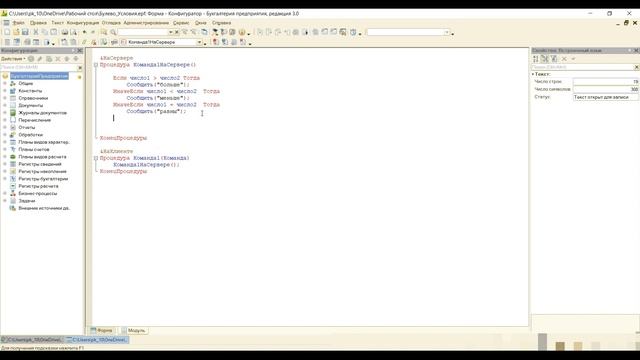This screenshot has width=640, height=360.
Task: Open the toolbar search text dropdown
Action: tap(171, 32)
